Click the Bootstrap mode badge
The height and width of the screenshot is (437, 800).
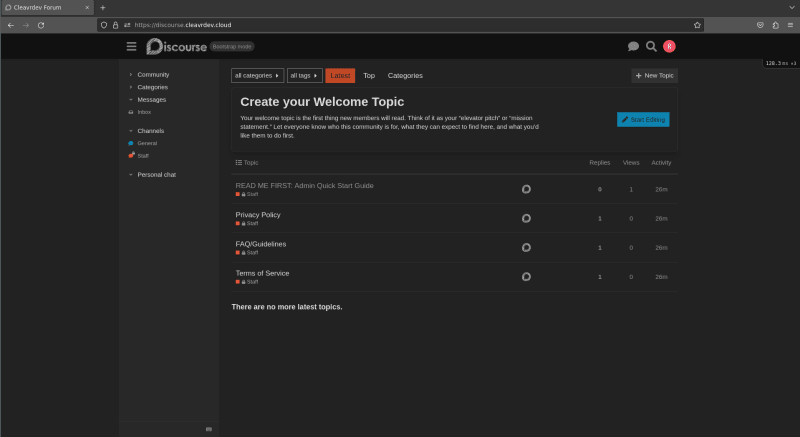click(x=232, y=46)
